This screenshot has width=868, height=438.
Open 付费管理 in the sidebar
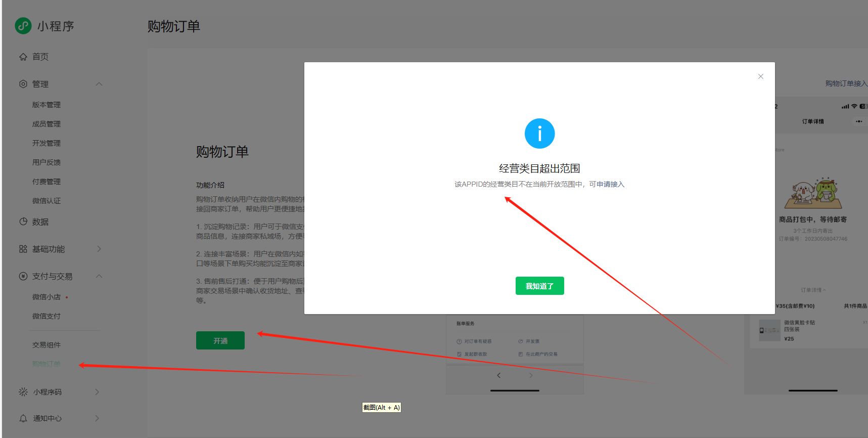click(x=47, y=182)
